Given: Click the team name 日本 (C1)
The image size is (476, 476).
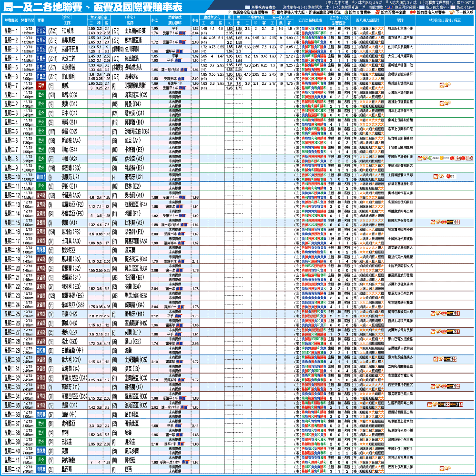Looking at the screenshot, I should (x=69, y=113).
